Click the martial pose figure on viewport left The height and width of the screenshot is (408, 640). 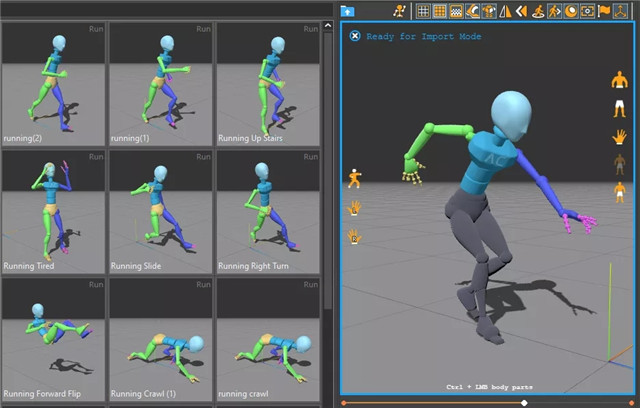(x=353, y=180)
